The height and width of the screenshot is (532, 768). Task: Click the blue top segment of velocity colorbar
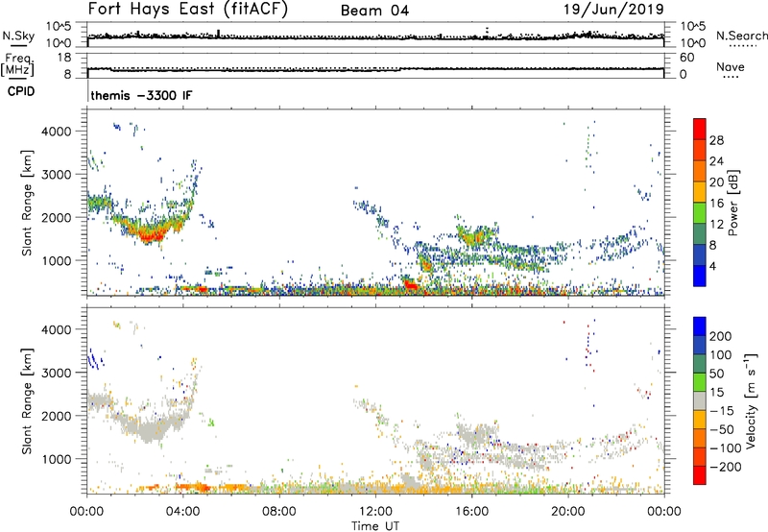(700, 326)
